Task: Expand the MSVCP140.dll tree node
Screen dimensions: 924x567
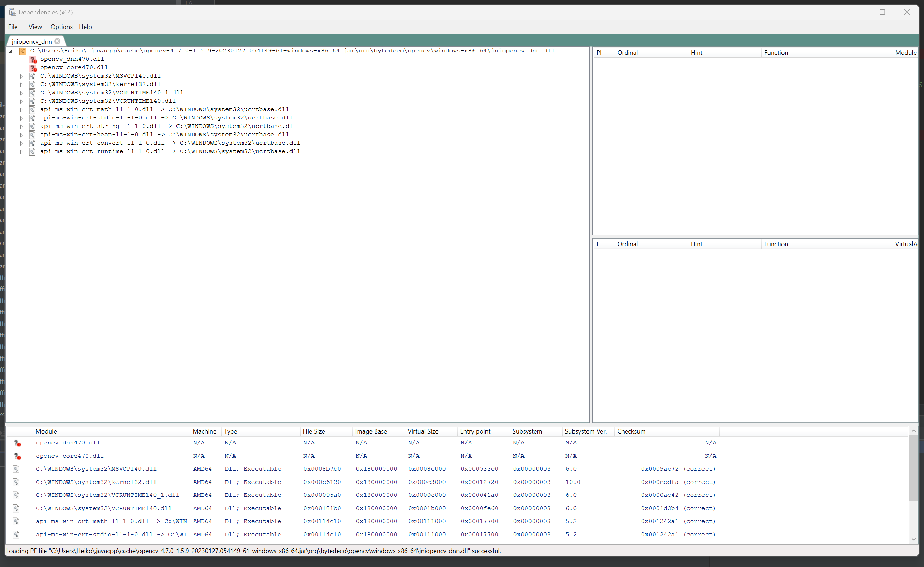Action: click(x=21, y=76)
